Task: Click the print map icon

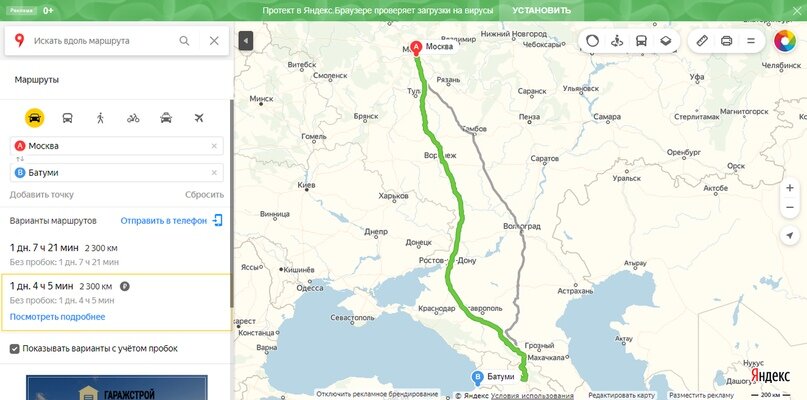Action: 726,41
